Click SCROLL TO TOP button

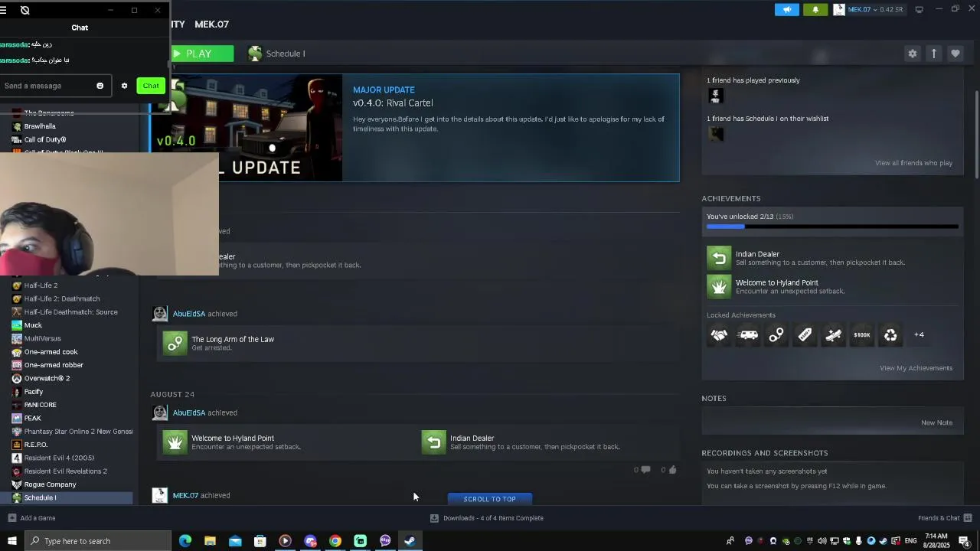[x=489, y=499]
